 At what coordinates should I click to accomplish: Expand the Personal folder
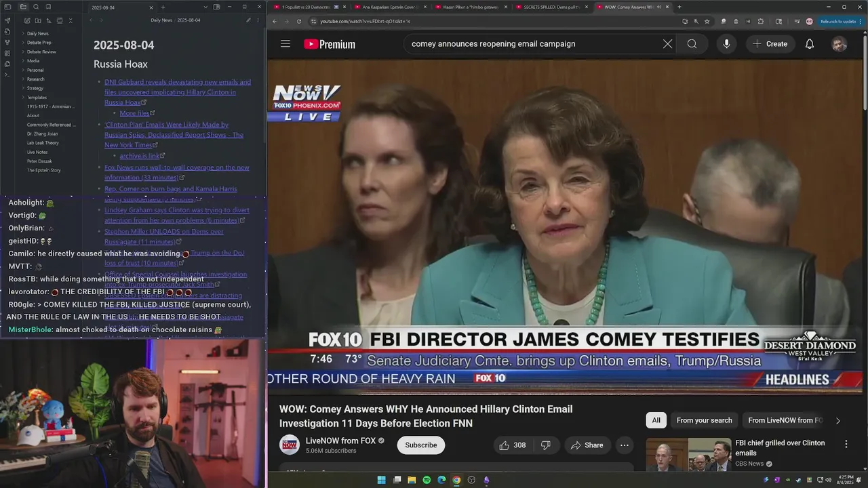point(35,70)
